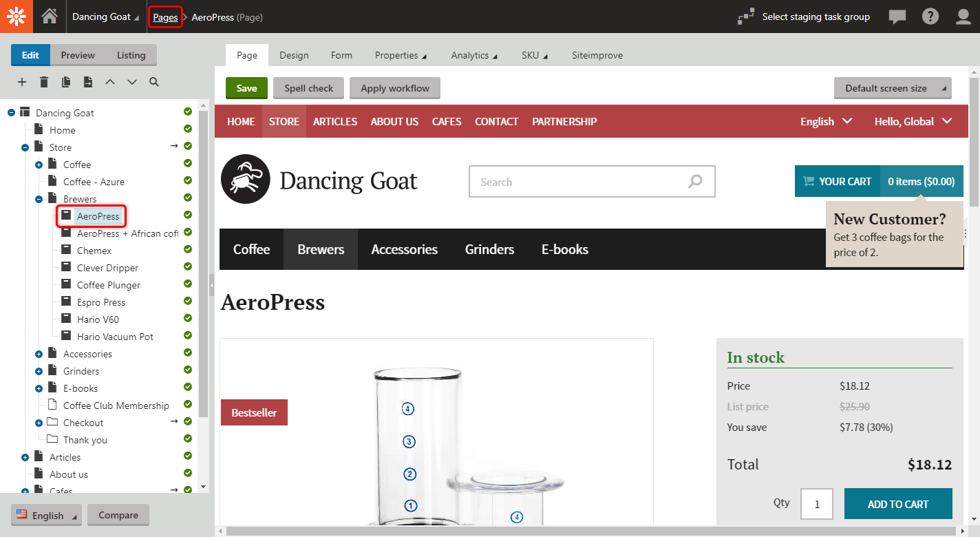Switch to Listing mode
Screen dimensions: 980x537
131,55
